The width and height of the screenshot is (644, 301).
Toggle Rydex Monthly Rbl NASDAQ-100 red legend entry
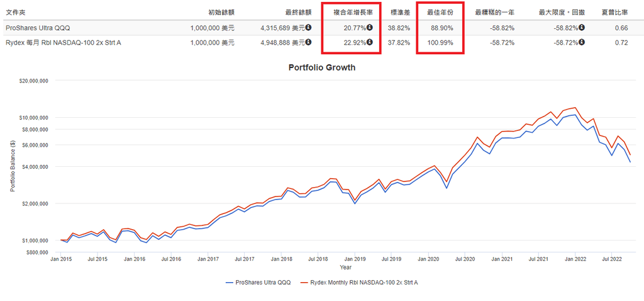[359, 283]
